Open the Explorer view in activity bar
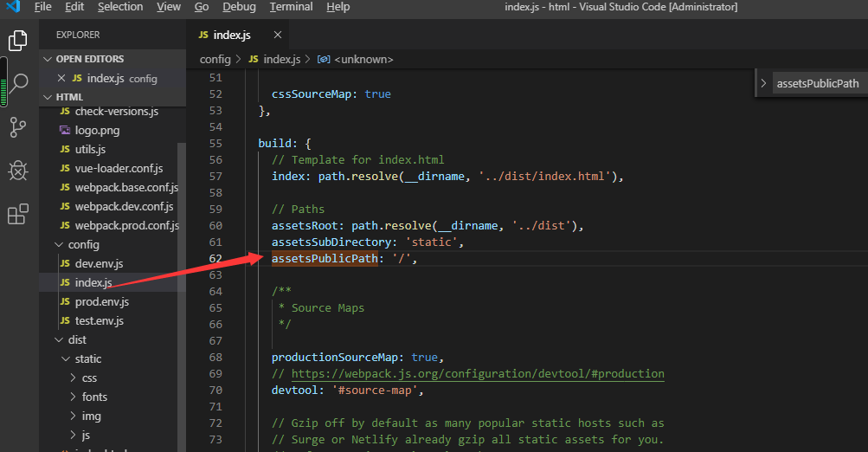 17,41
